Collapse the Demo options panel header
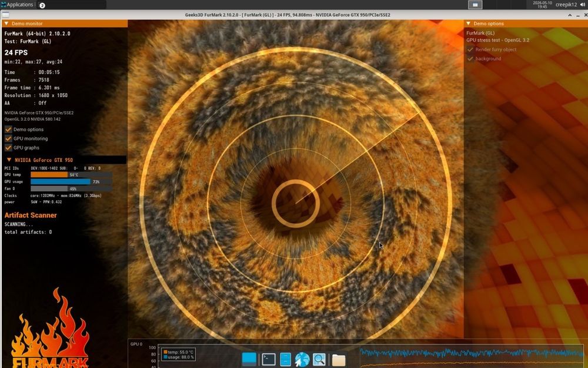The height and width of the screenshot is (368, 588). click(526, 24)
